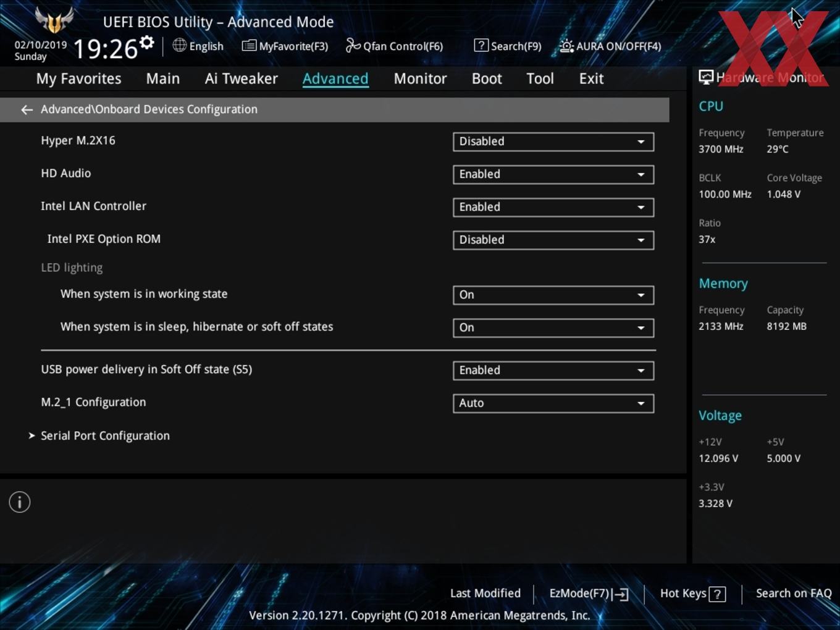Screen dimensions: 840x630
Task: Click the Qfan Control fan icon
Action: pos(353,45)
